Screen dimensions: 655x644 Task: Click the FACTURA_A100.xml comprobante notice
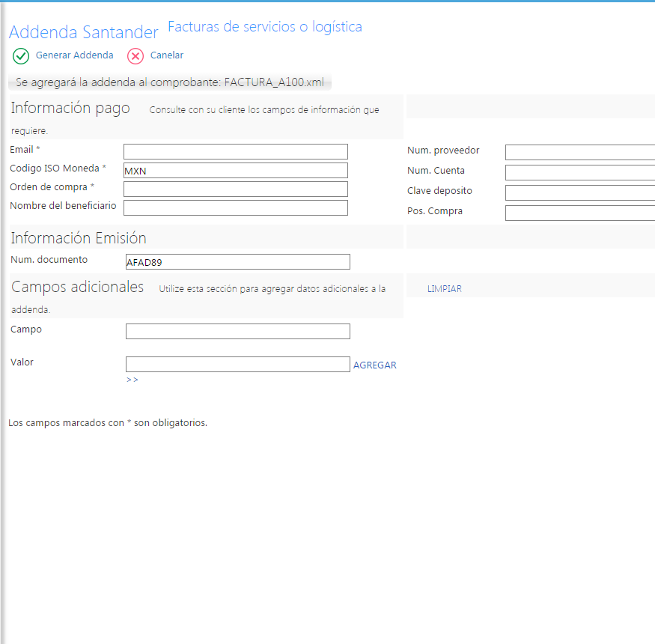[x=170, y=82]
